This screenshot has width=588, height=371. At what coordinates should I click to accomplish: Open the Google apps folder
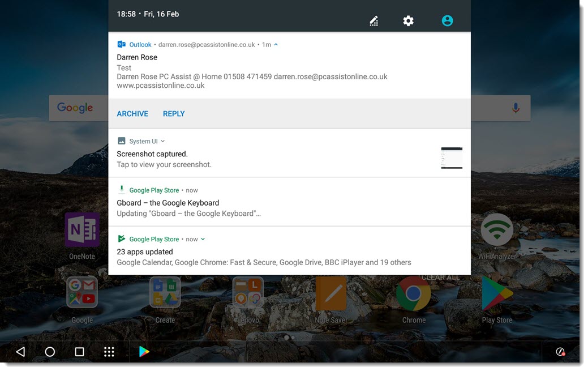(81, 293)
